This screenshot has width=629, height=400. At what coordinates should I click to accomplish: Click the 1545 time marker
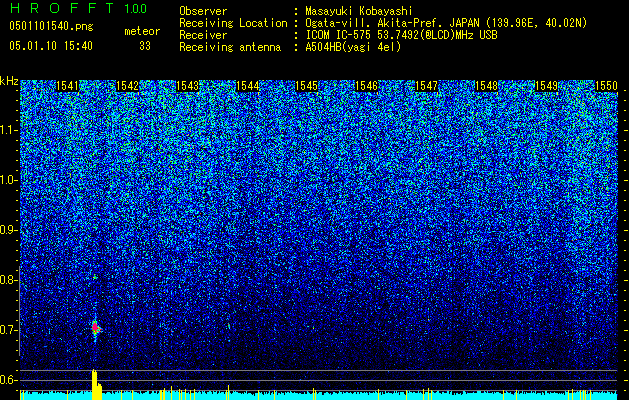(306, 86)
